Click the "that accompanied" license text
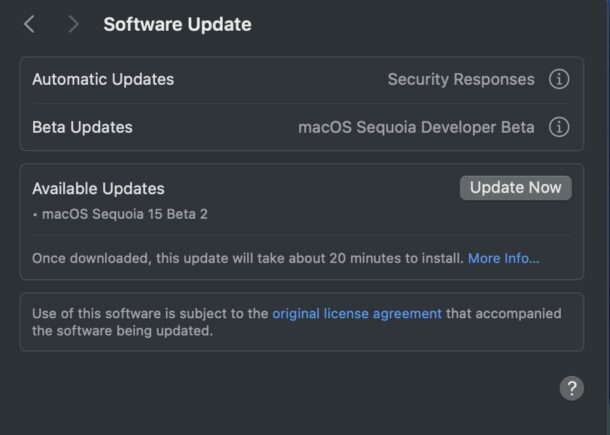The height and width of the screenshot is (435, 610). click(504, 313)
